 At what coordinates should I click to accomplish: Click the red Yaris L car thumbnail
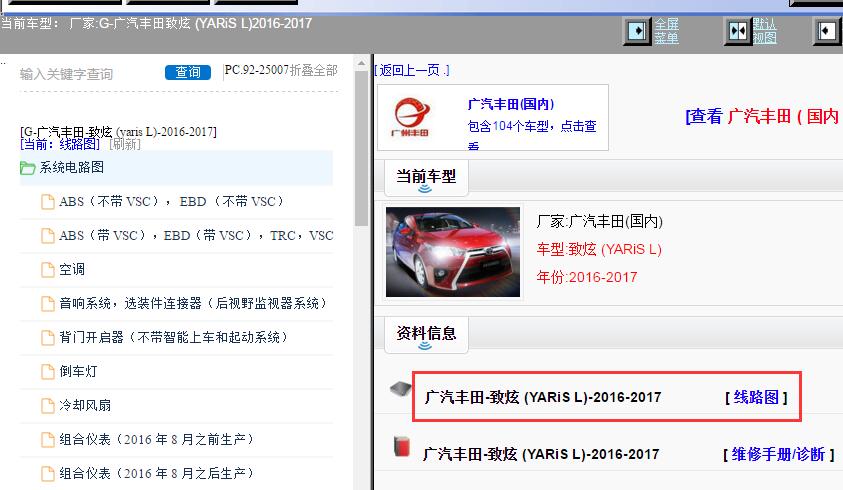[453, 252]
